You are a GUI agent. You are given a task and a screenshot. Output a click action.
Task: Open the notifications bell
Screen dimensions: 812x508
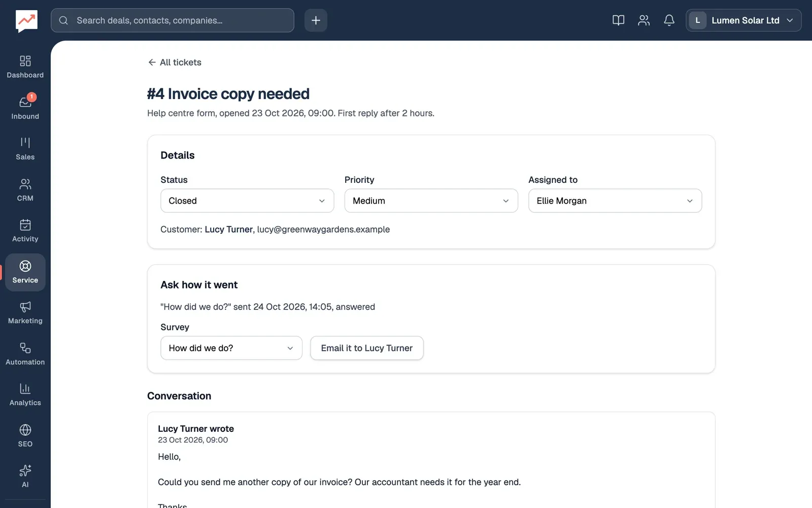669,20
